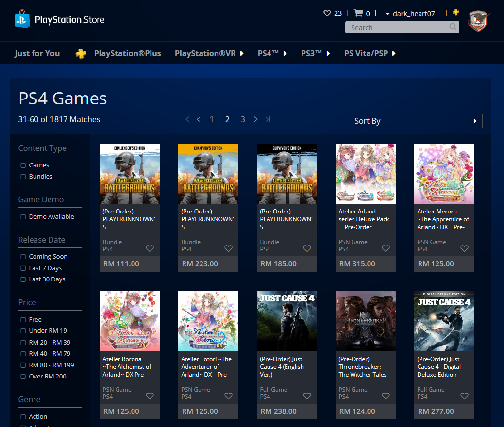Check the Action genre filter
The image size is (504, 427).
pos(23,417)
